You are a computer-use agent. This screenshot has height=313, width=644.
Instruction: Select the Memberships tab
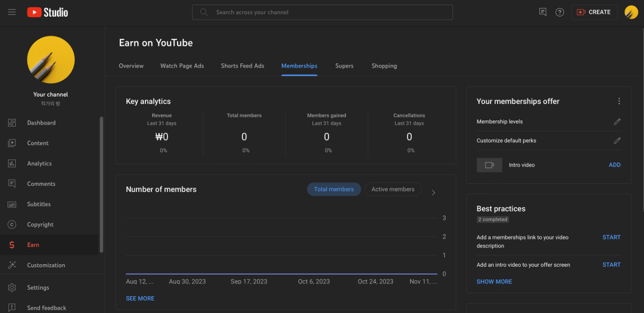click(299, 66)
